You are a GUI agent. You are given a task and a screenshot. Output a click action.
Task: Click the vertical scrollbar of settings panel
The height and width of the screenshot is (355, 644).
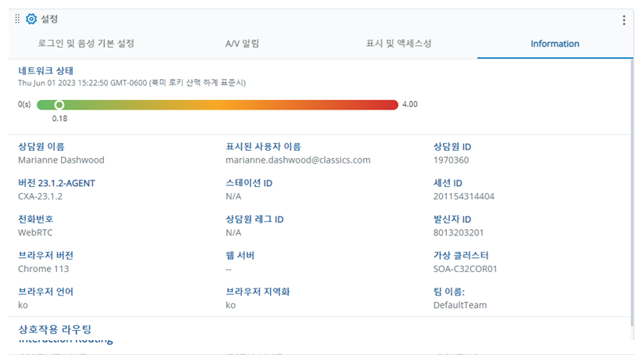631,193
